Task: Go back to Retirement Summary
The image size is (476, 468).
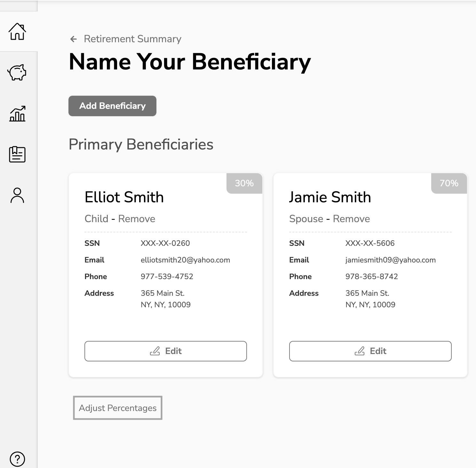Action: [132, 39]
